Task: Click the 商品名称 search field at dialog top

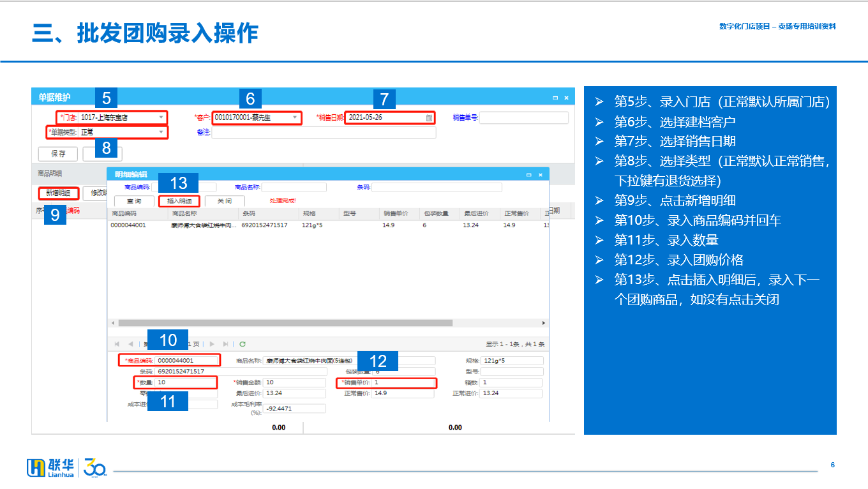Action: coord(294,187)
